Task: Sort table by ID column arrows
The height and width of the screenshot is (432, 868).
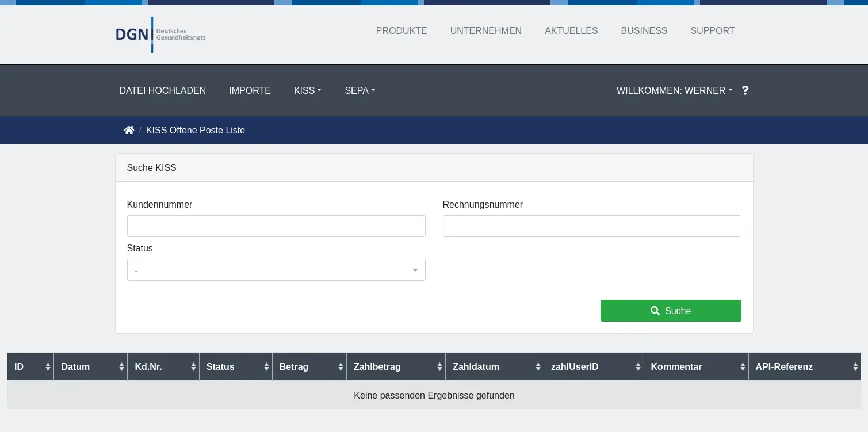Action: (x=48, y=367)
